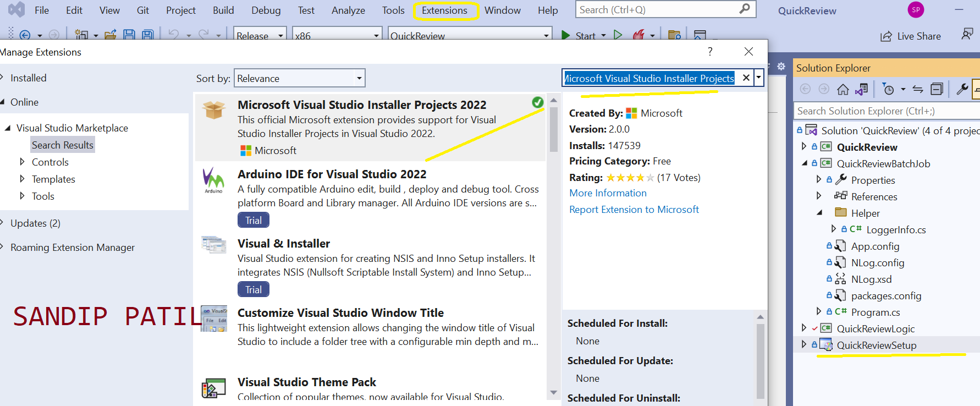Click Sync with Active Document icon
This screenshot has height=406, width=980.
(918, 89)
